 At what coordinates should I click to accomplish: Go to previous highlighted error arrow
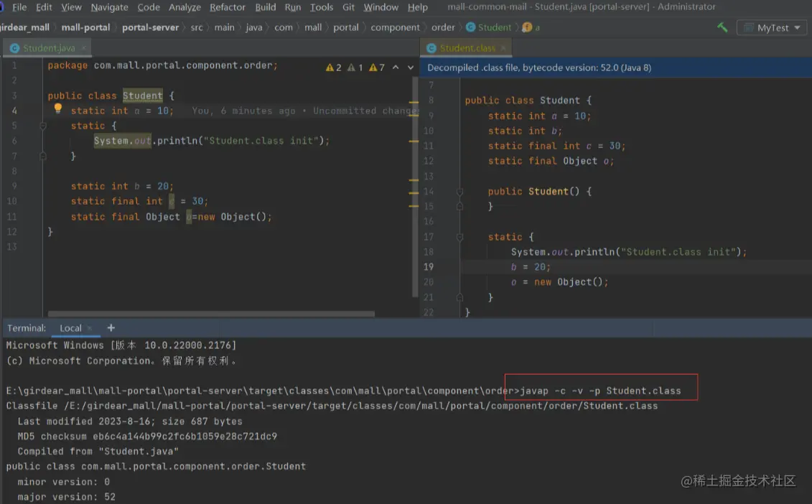[396, 67]
